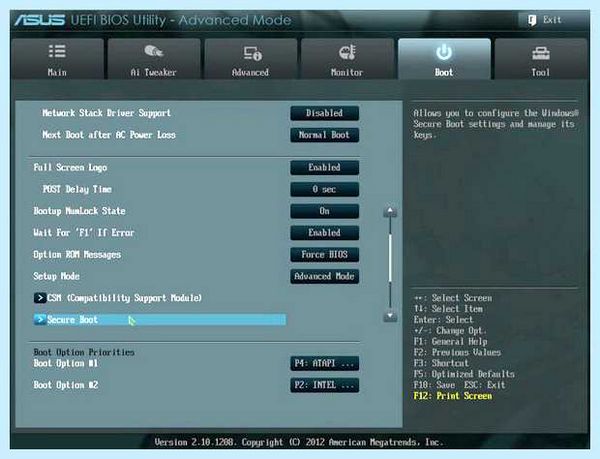600x459 pixels.
Task: Toggle Bootup NumLock State On value
Action: pyautogui.click(x=324, y=211)
